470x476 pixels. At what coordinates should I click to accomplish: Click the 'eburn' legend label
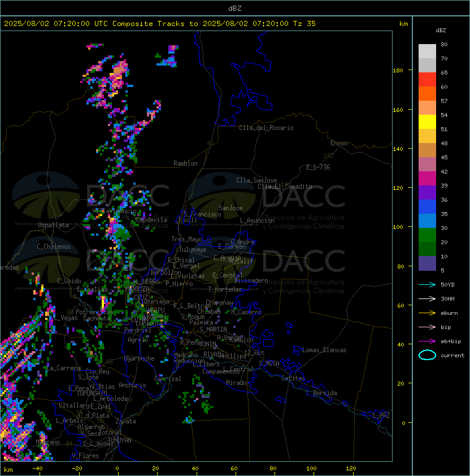[449, 313]
